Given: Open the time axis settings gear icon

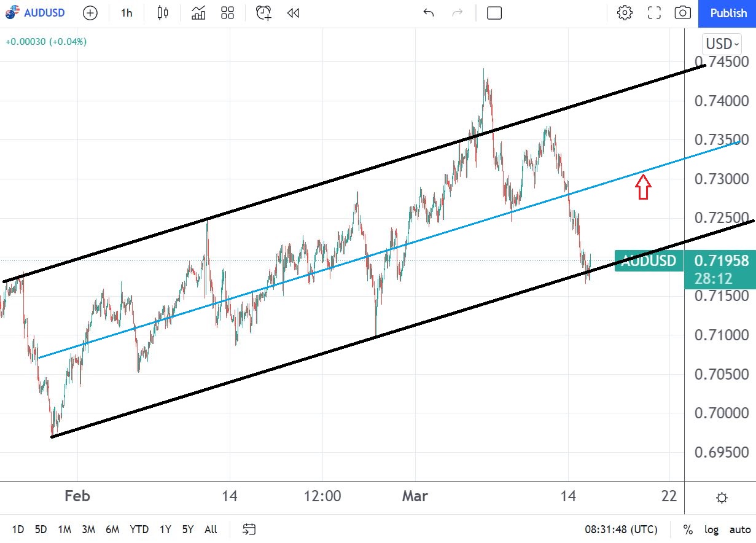Looking at the screenshot, I should [x=722, y=498].
